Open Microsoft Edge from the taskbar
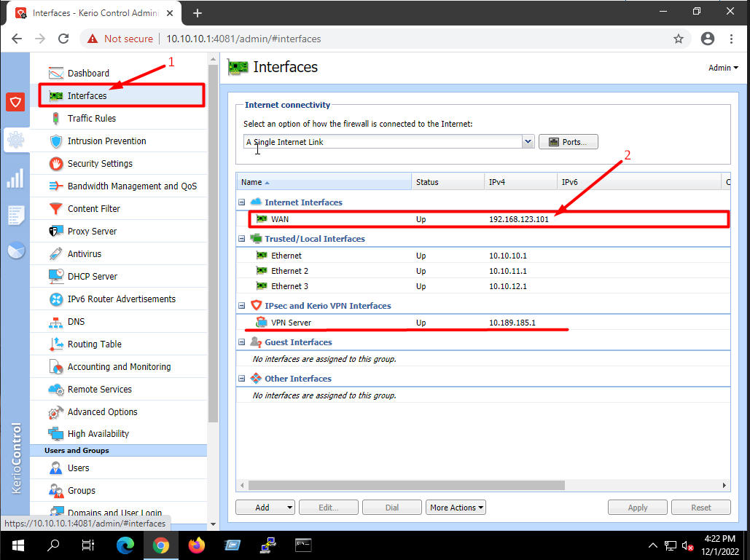Viewport: 750px width, 560px height. [x=125, y=545]
